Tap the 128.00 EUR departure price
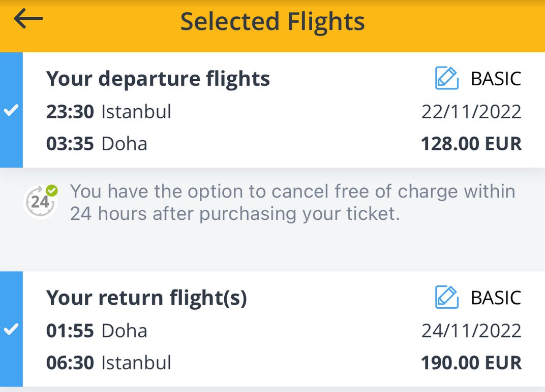545x392 pixels. [471, 144]
